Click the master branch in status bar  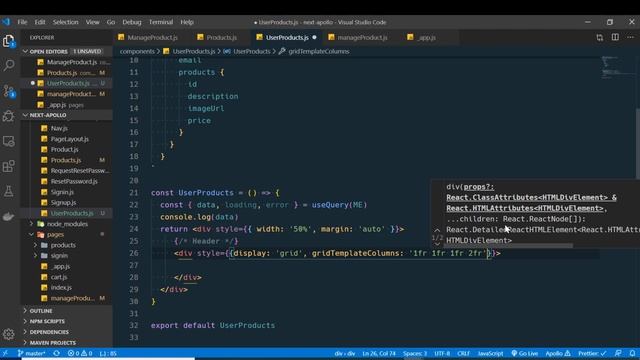(31, 353)
